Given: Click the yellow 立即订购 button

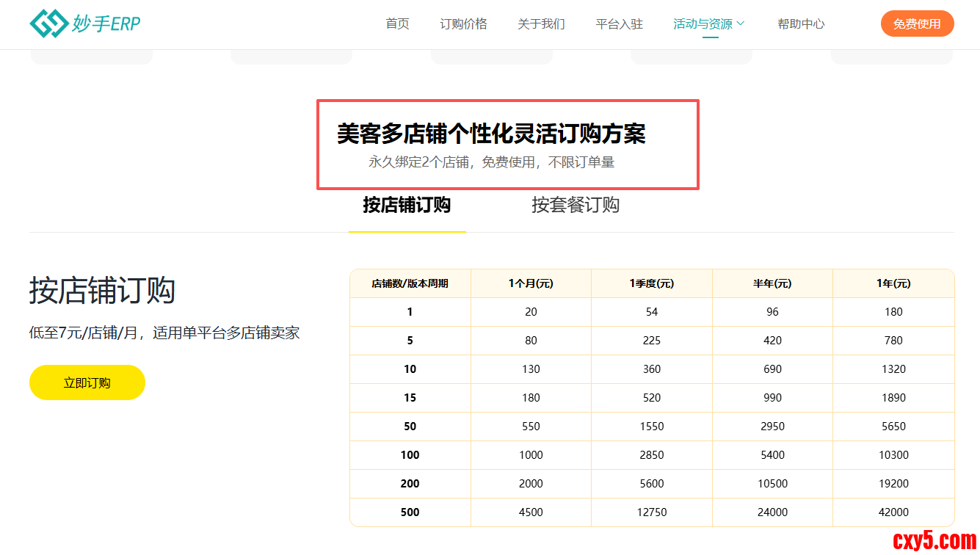Looking at the screenshot, I should (87, 382).
